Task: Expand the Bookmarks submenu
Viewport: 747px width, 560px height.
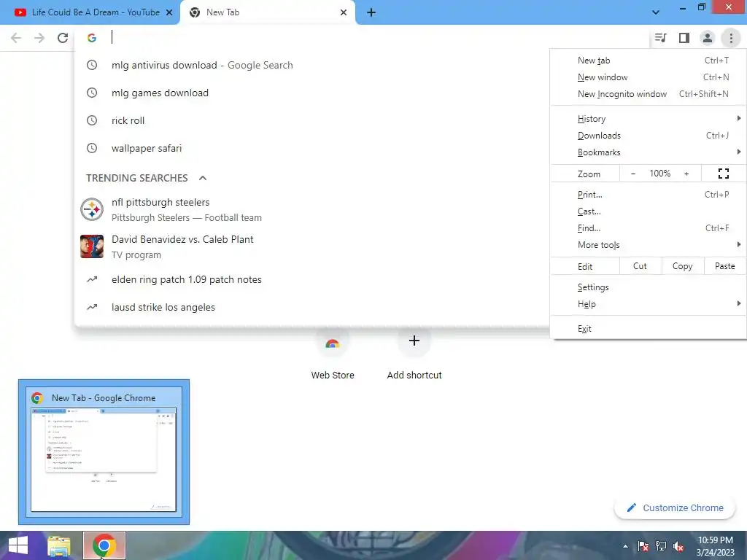Action: click(649, 152)
